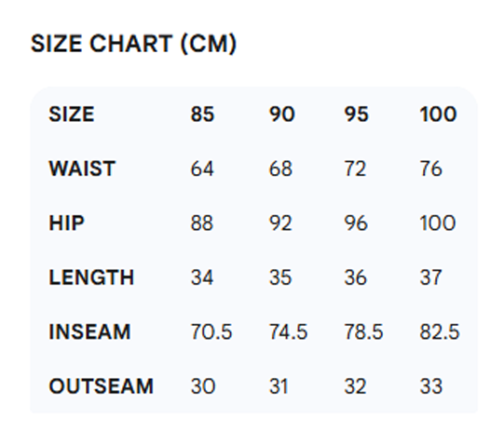Click size 90 column header
This screenshot has width=504, height=444.
tap(281, 114)
